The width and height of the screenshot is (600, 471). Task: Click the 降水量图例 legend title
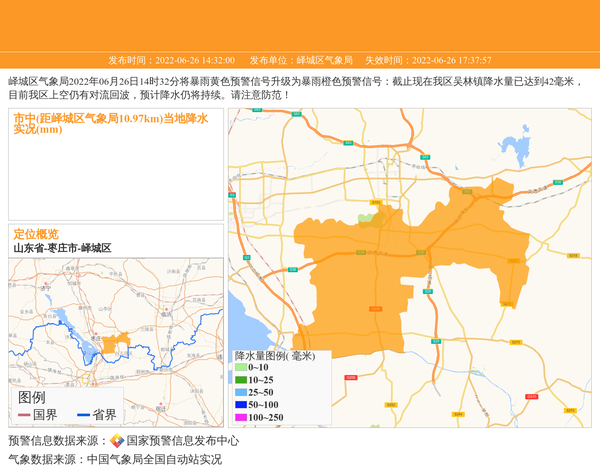click(274, 355)
